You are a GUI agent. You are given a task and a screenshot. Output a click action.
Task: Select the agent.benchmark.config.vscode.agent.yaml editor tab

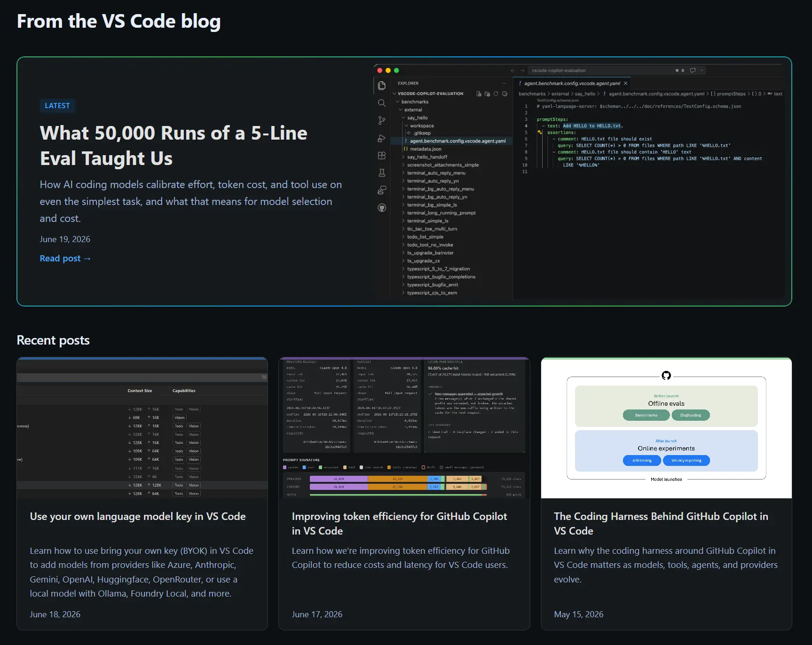click(x=572, y=83)
